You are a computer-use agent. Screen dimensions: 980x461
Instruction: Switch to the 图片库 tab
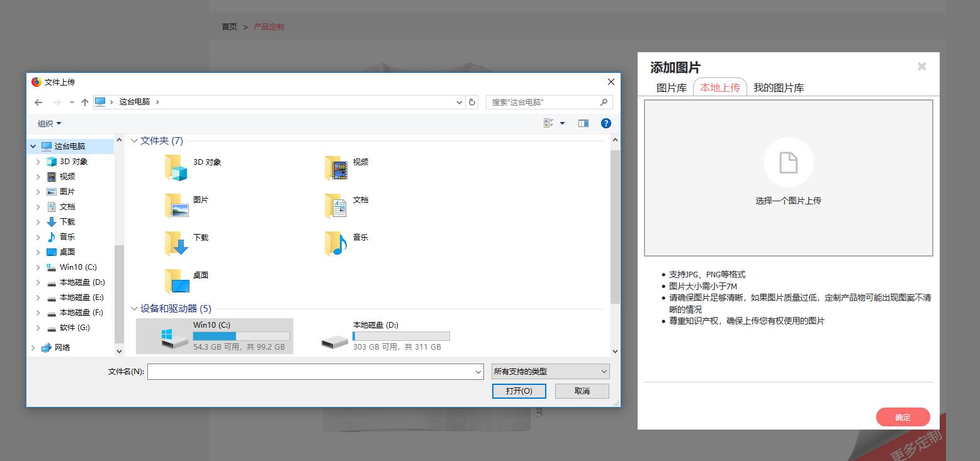pyautogui.click(x=672, y=88)
